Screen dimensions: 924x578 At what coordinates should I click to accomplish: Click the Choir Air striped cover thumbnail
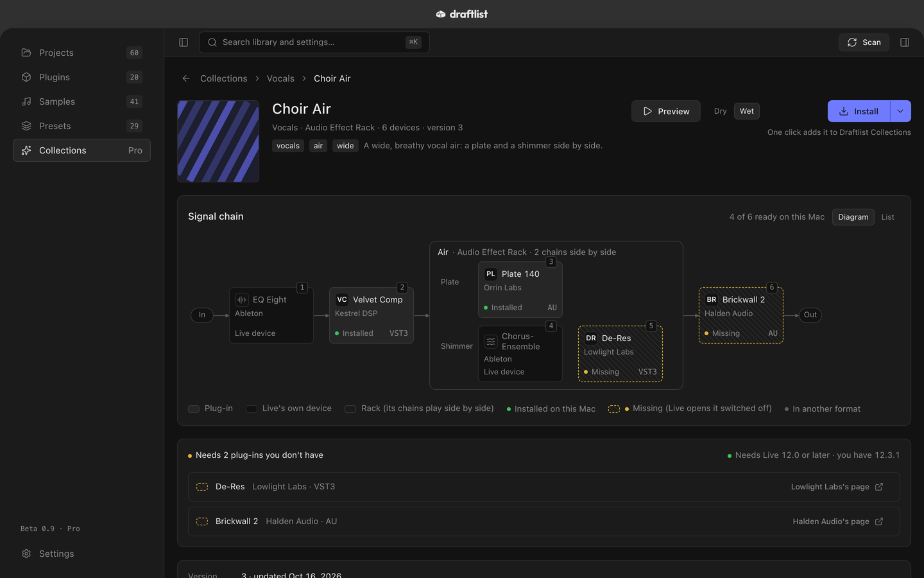point(218,141)
